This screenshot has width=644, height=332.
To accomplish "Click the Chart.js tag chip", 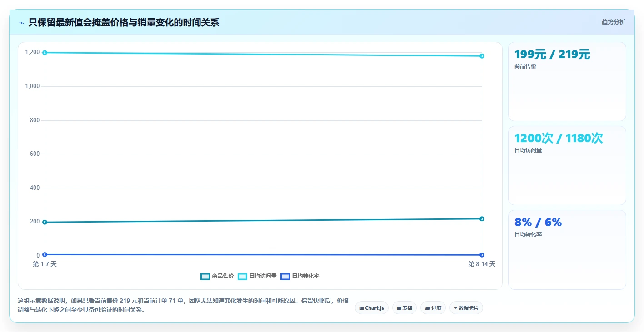I will (x=371, y=308).
